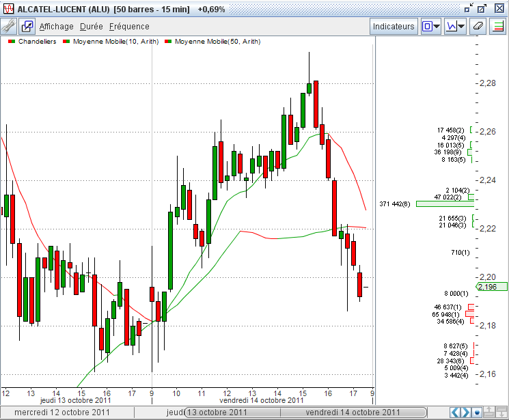The height and width of the screenshot is (420, 509).
Task: Expand the chart style dropdown
Action: [x=431, y=27]
